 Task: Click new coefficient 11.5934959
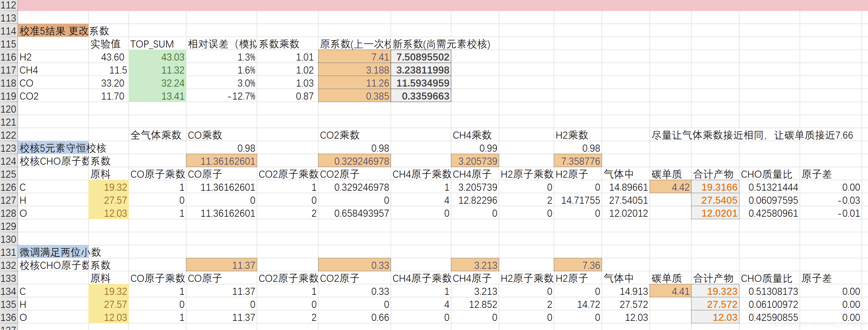coord(421,83)
